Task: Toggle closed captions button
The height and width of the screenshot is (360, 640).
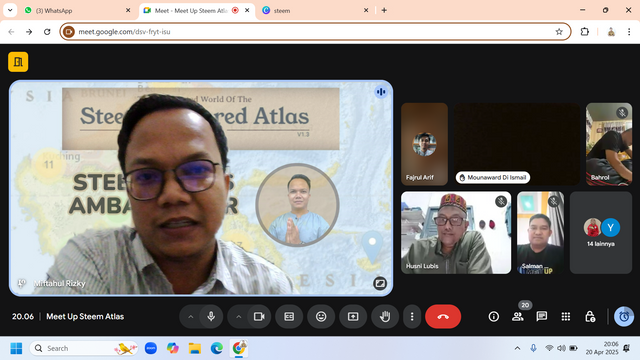Action: point(289,316)
